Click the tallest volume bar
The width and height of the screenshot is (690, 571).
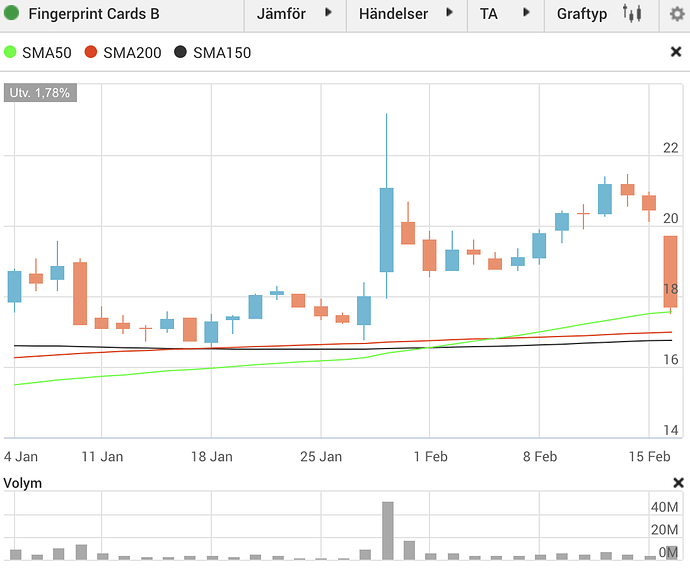click(388, 531)
